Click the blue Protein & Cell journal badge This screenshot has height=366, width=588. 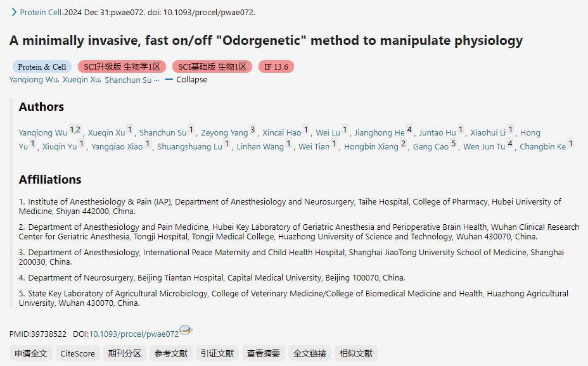(x=42, y=66)
